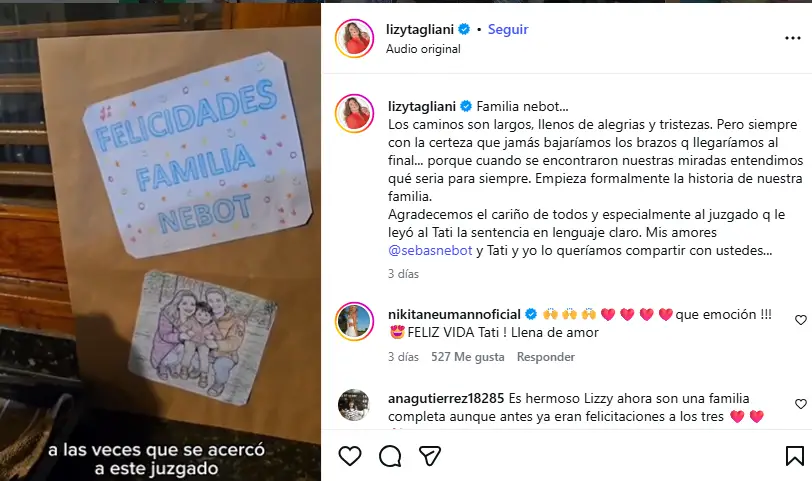View the 527 Me gusta likes list
Image resolution: width=812 pixels, height=481 pixels.
click(468, 357)
